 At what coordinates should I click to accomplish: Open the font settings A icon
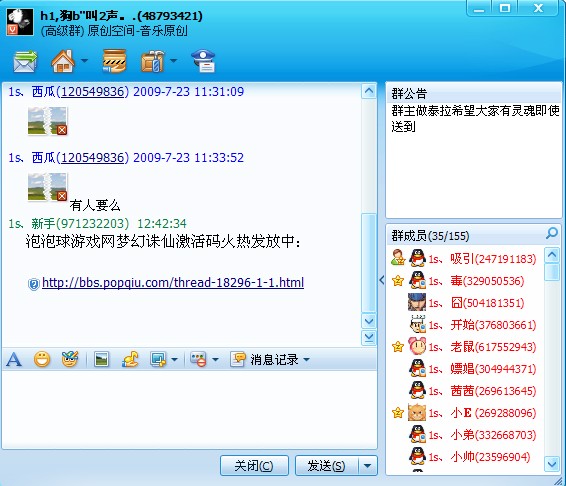point(14,359)
